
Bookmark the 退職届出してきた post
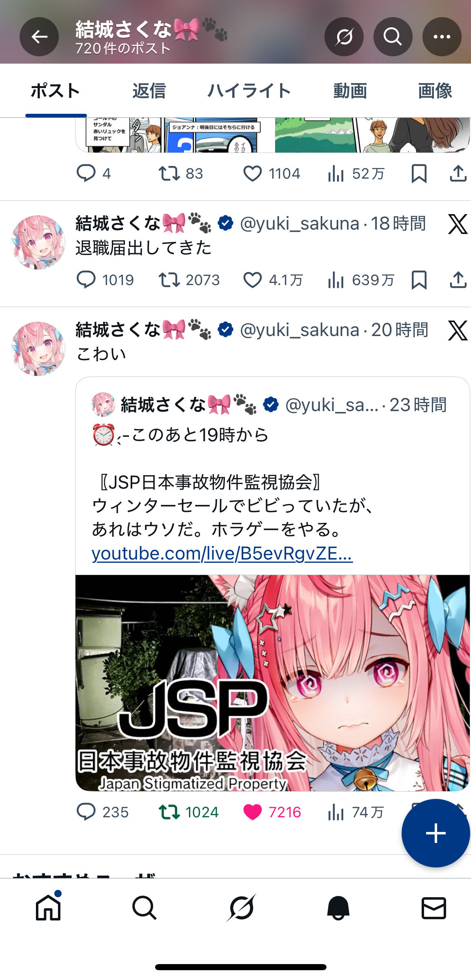pos(419,280)
